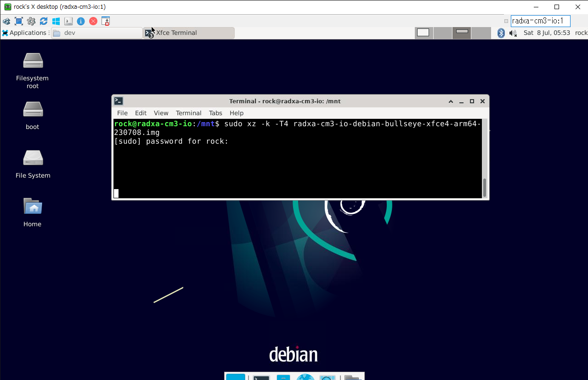Open the Tabs menu in terminal
Viewport: 588px width, 380px height.
(215, 113)
